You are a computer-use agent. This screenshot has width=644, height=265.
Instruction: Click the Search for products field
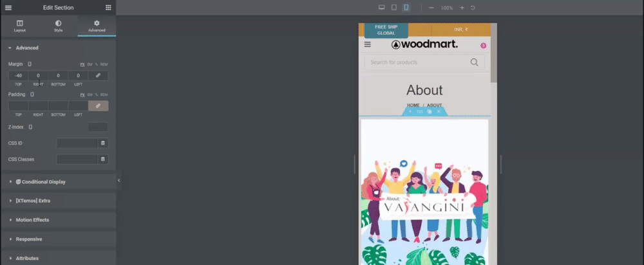click(424, 62)
